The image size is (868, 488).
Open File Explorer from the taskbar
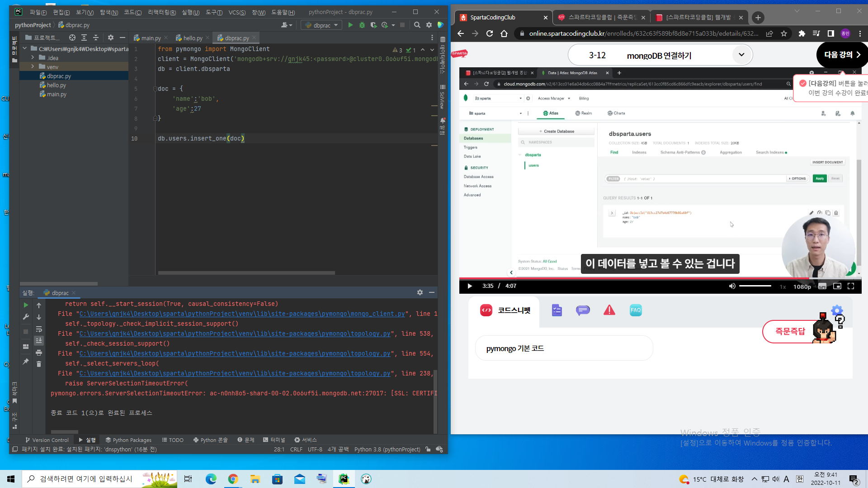[x=255, y=479]
